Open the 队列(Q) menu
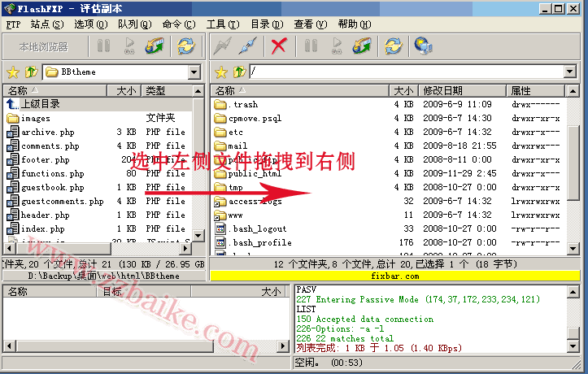The width and height of the screenshot is (588, 374). click(x=135, y=24)
